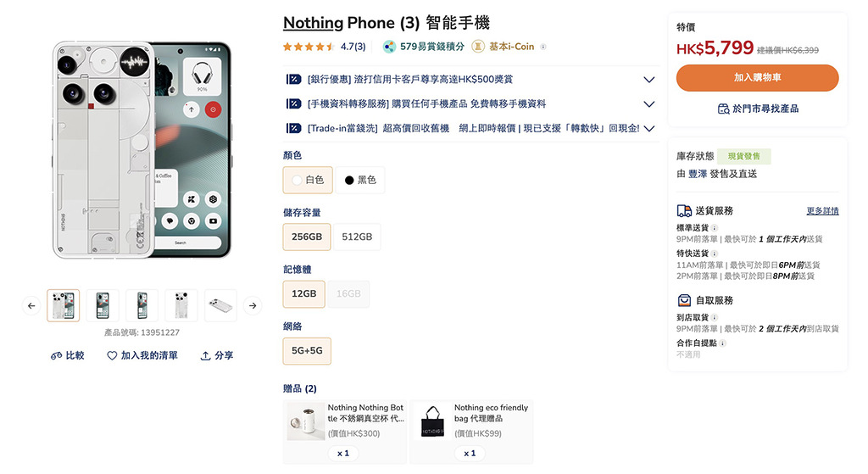Open the 579易賞錢積分 points item
The image size is (868, 474).
(424, 47)
